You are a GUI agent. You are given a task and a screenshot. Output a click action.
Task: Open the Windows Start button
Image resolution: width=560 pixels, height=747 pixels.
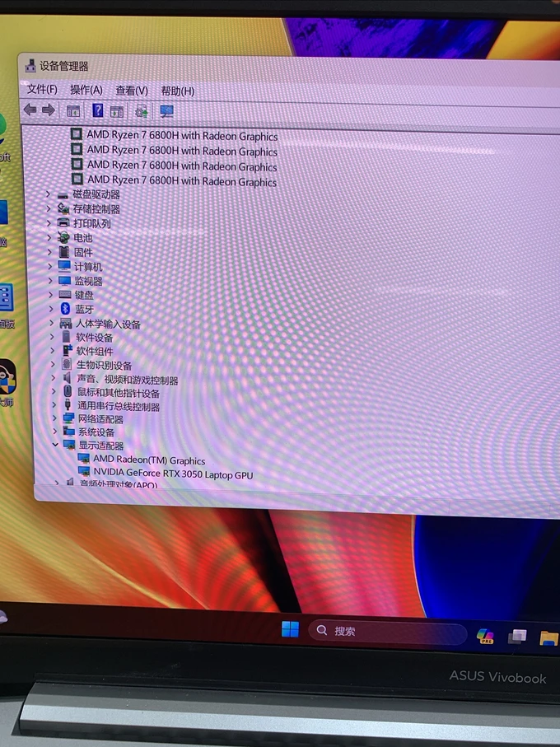point(290,629)
